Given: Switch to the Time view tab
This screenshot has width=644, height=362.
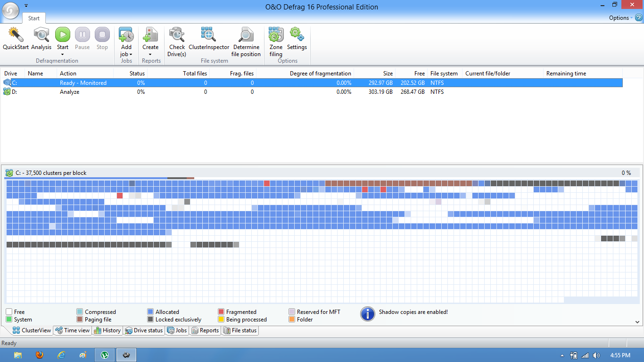Looking at the screenshot, I should click(x=72, y=330).
